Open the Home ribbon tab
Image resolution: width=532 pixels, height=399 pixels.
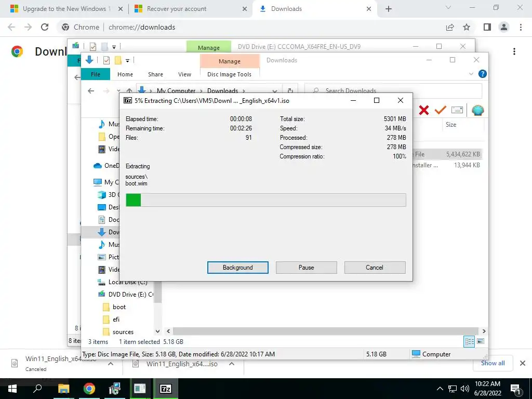pyautogui.click(x=125, y=74)
